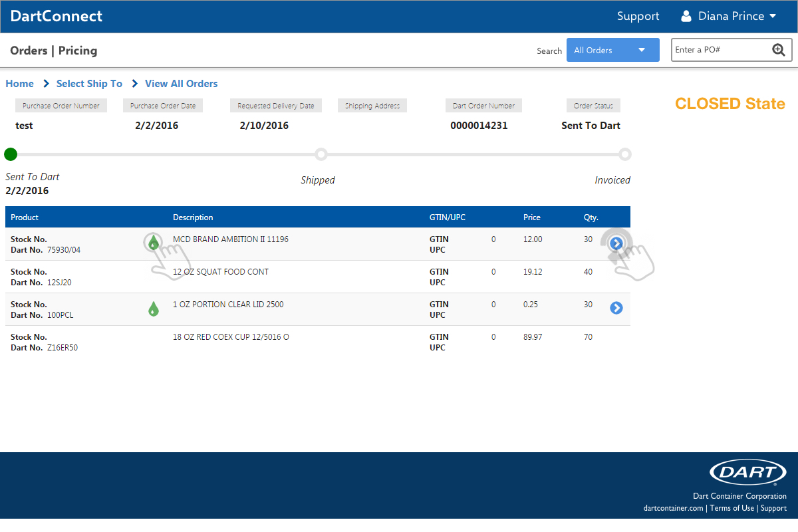Click the 18 OZ RED COEX CUP description
Image resolution: width=798 pixels, height=532 pixels.
coord(231,337)
